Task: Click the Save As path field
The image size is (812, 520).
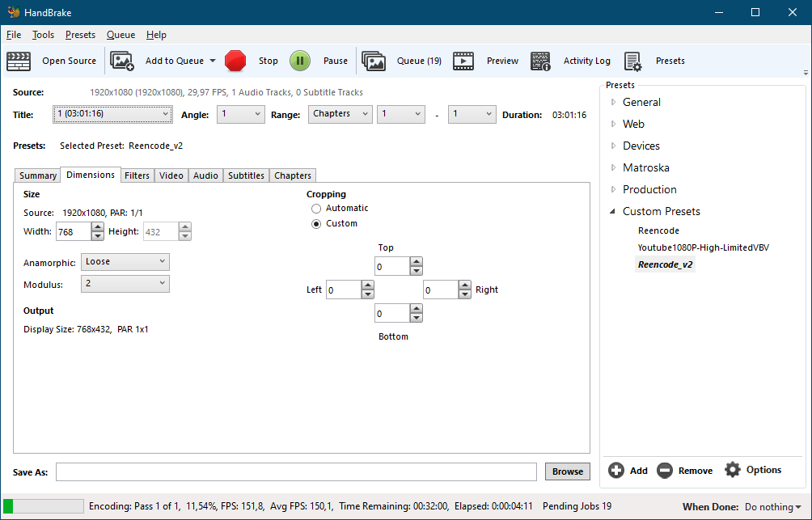Action: 296,471
